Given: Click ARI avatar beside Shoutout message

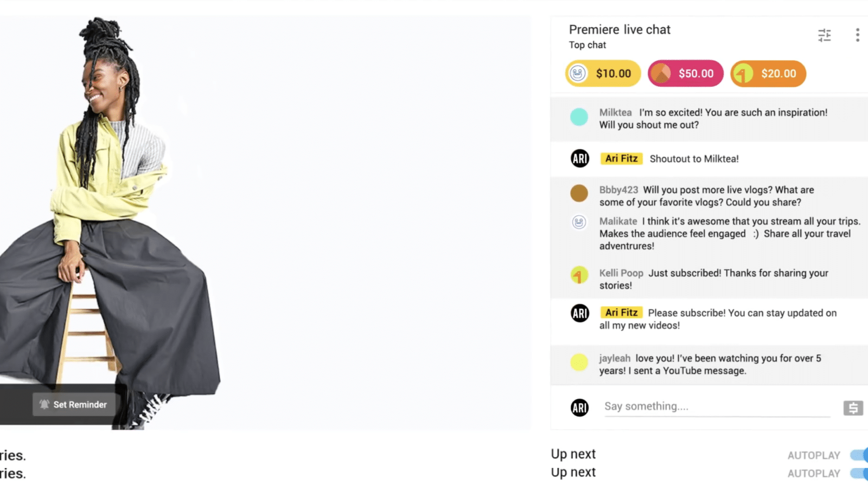Looking at the screenshot, I should click(x=579, y=158).
